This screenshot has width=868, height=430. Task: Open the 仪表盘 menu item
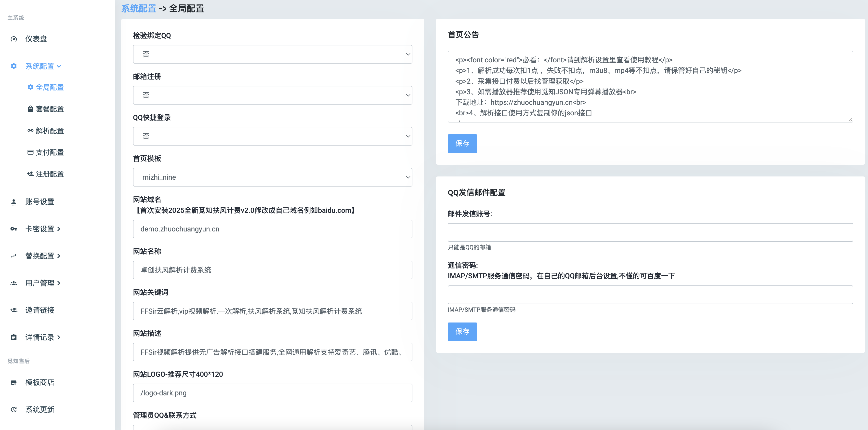[x=36, y=39]
